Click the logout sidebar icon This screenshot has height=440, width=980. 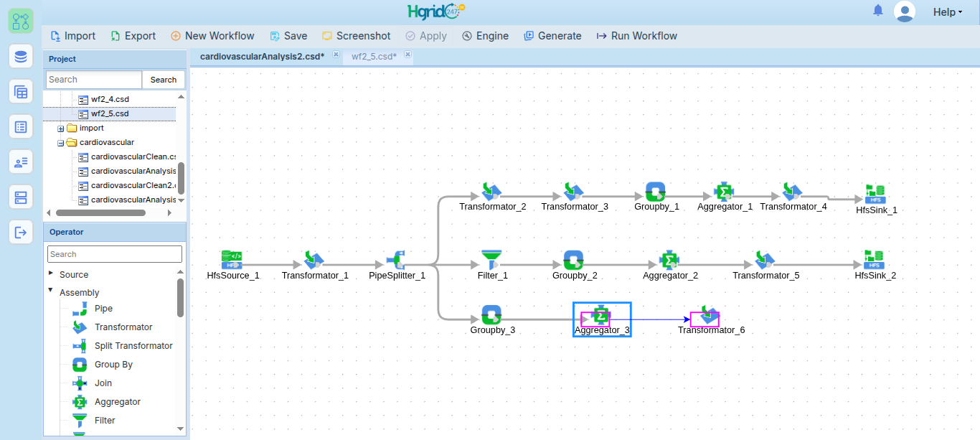pyautogui.click(x=21, y=233)
